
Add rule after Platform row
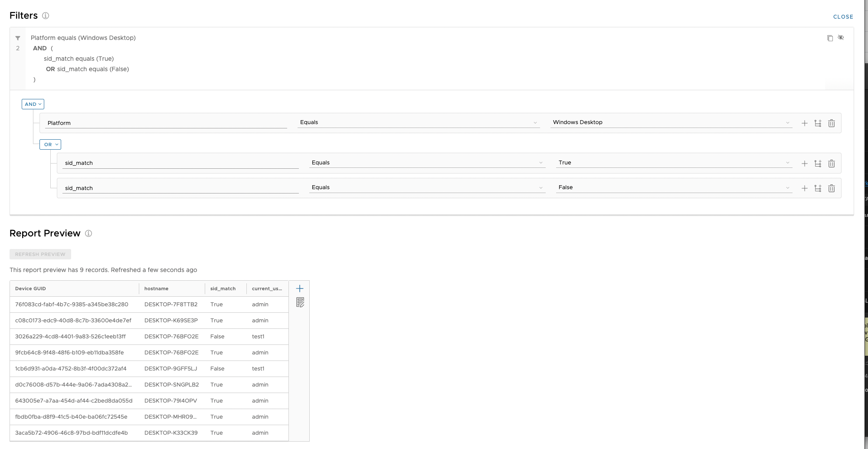click(x=804, y=123)
